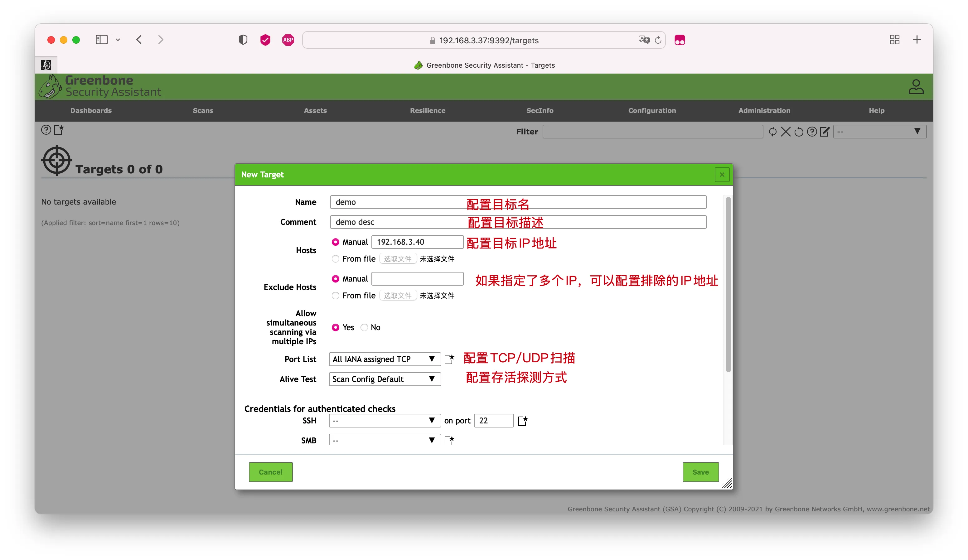Click the dialog vertical scrollbar

coord(728,284)
